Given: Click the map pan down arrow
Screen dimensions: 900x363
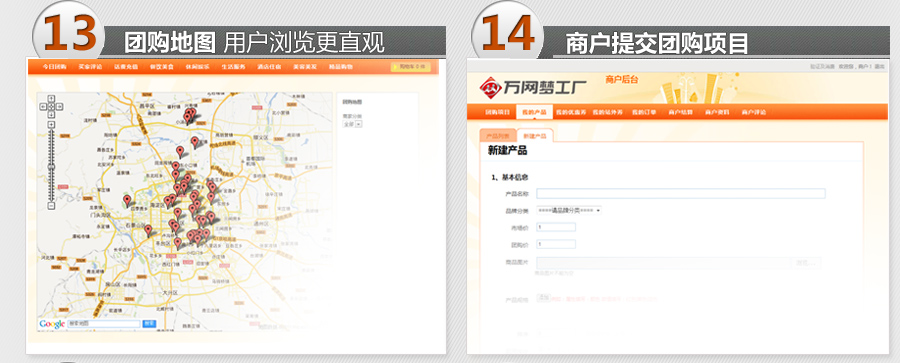Looking at the screenshot, I should click(x=51, y=114).
